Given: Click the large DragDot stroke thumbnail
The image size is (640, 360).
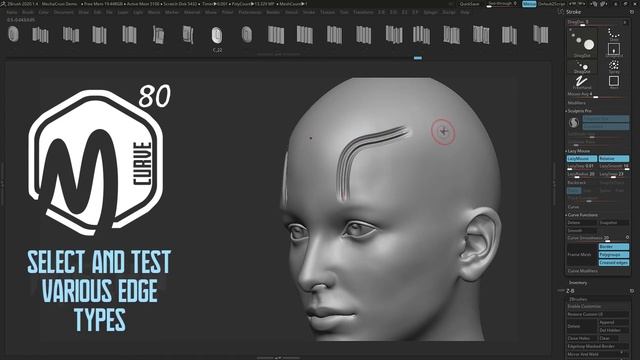Looking at the screenshot, I should (582, 44).
